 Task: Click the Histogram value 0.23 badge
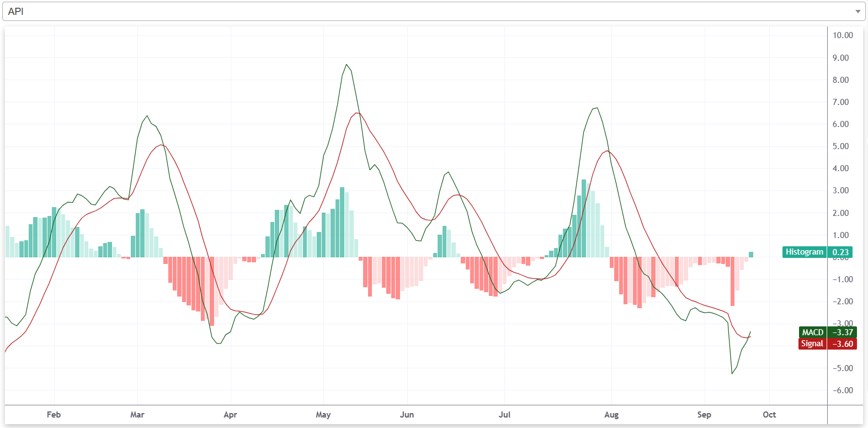point(840,252)
